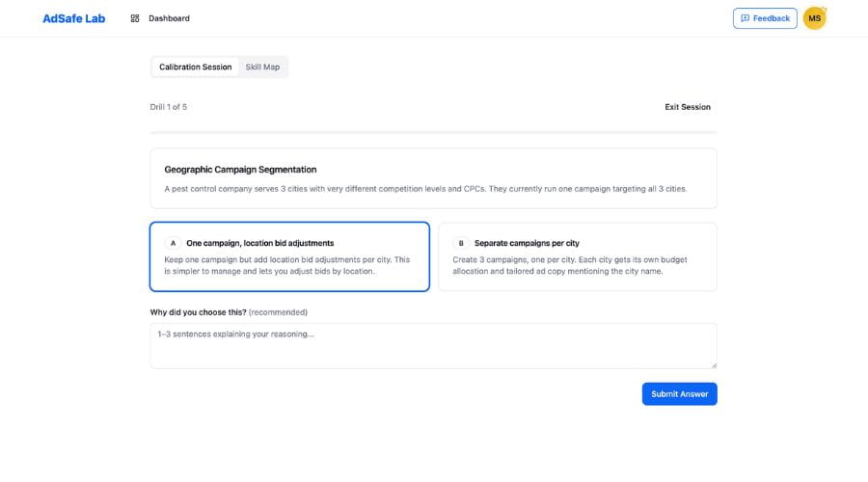Click the text area resize handle

point(714,365)
